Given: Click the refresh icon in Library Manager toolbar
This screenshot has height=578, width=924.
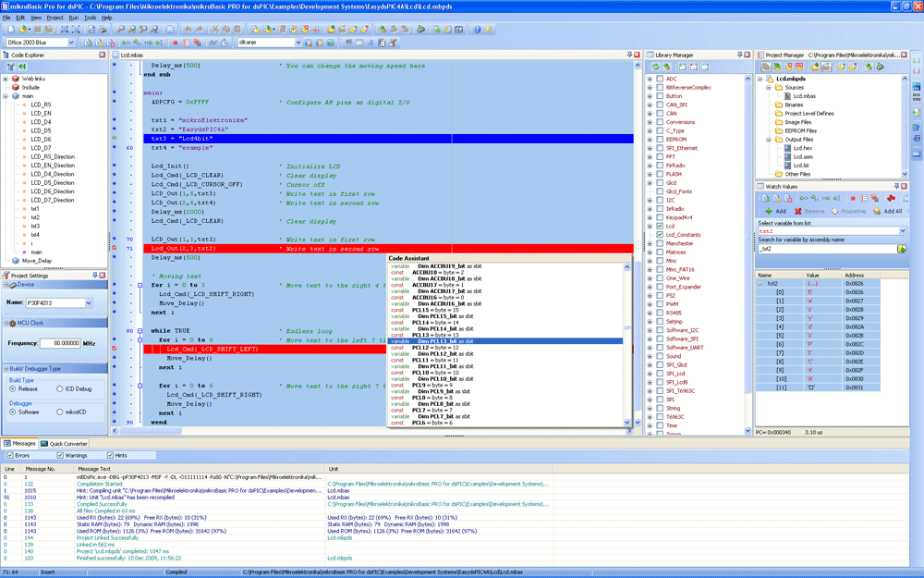Looking at the screenshot, I should [655, 67].
